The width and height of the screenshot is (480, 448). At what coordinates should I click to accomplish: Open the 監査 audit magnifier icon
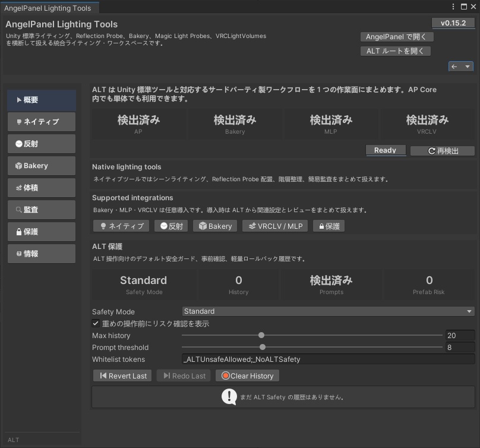41,209
